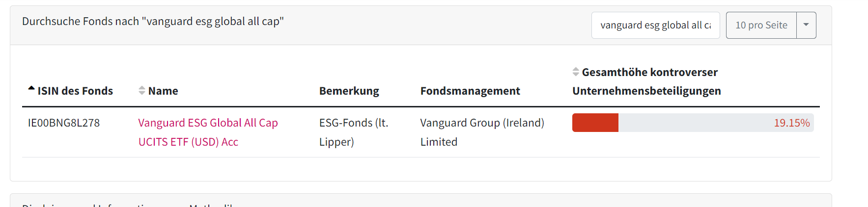
Task: Click the ISIN cell IE00BNG8L278
Action: pyautogui.click(x=64, y=123)
